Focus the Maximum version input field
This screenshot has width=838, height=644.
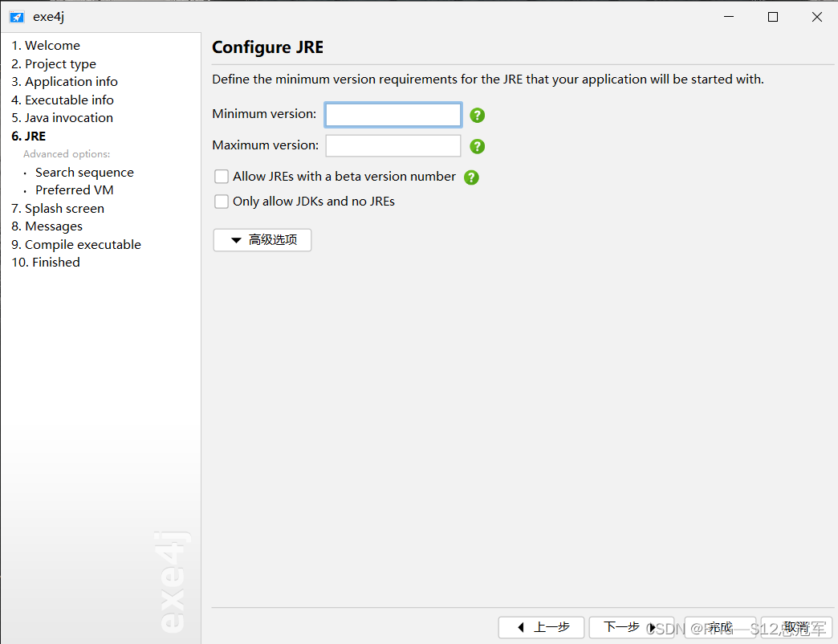pos(393,146)
